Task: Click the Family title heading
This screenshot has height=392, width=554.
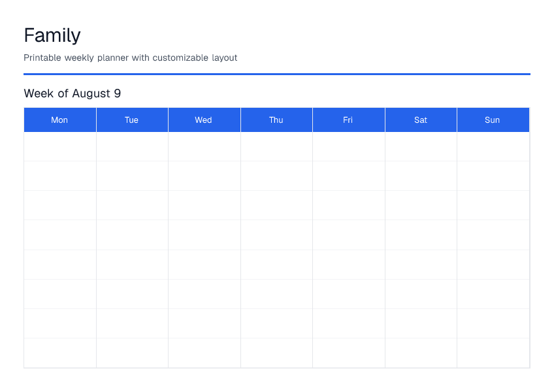Action: (52, 35)
